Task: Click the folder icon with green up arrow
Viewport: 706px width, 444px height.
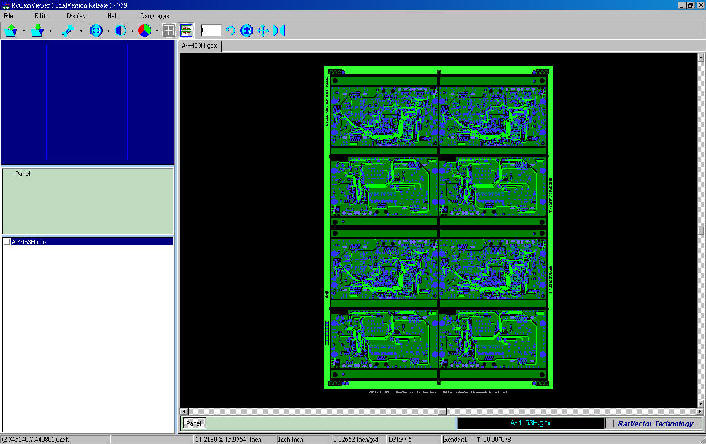Action: click(11, 31)
